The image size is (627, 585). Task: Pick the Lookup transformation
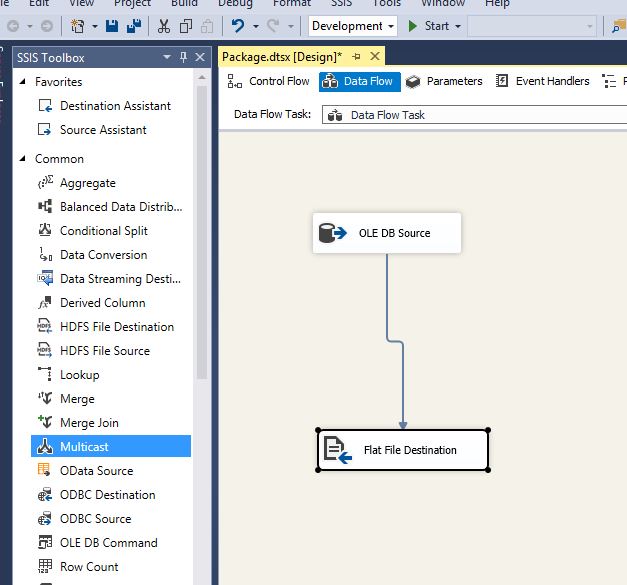click(x=79, y=375)
